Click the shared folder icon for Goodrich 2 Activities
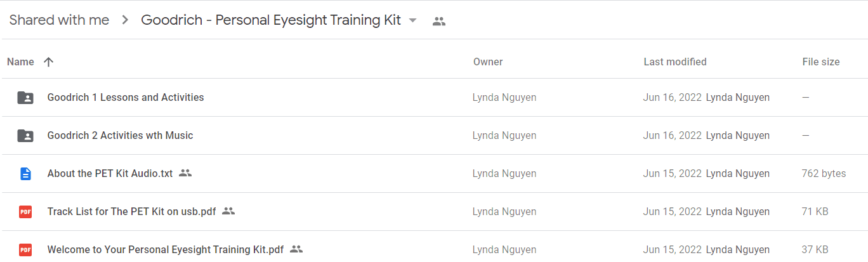Viewport: 868px width, 262px height. coord(25,136)
